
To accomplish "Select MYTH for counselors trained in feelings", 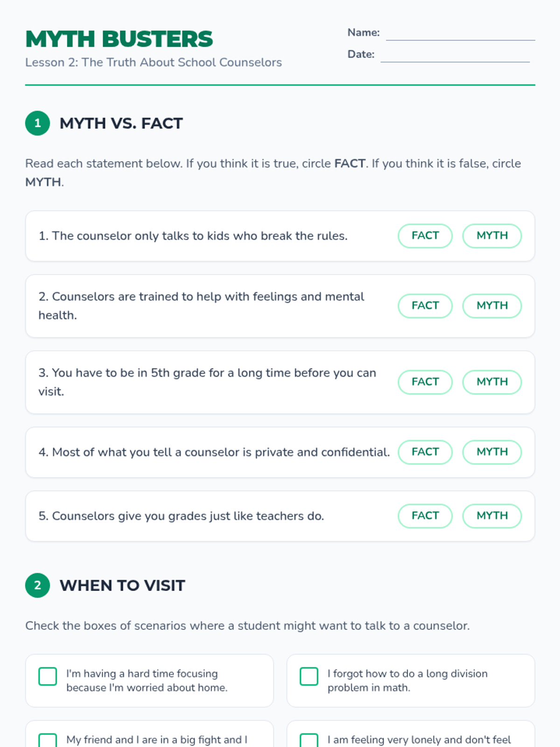I will point(492,306).
